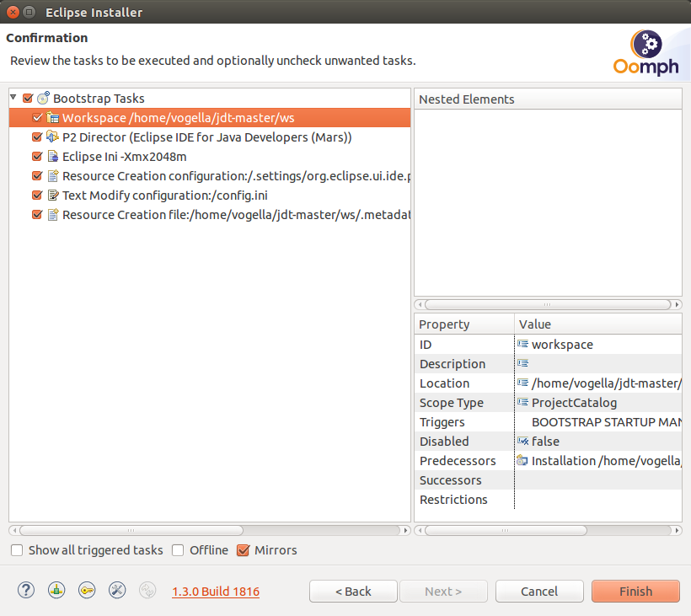Viewport: 691px width, 616px height.
Task: Click the 'BOOTSTRAP STARTUP' triggers value
Action: [607, 421]
